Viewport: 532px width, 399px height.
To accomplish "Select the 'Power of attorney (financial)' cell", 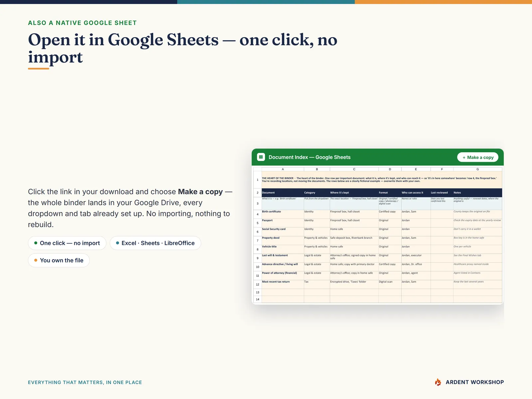I will 283,275.
